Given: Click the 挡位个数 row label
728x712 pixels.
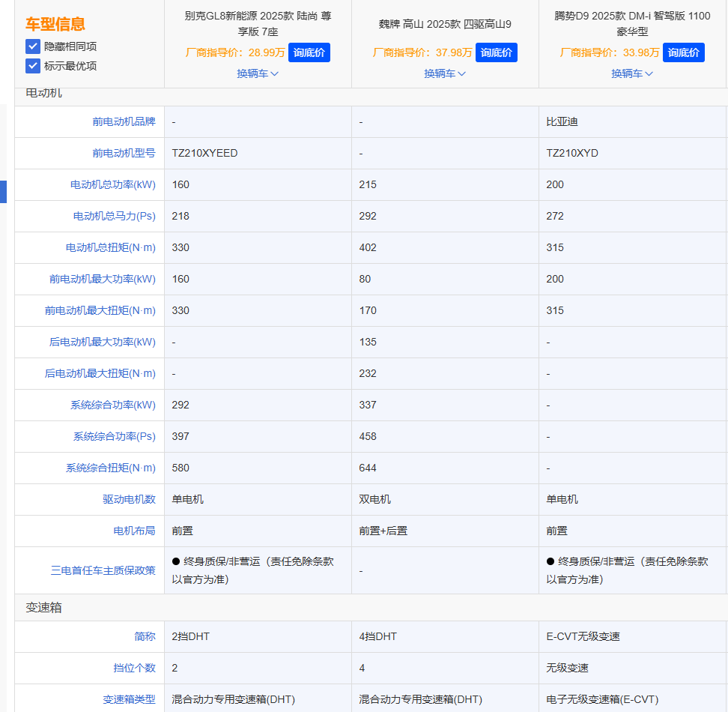Looking at the screenshot, I should pyautogui.click(x=134, y=668).
